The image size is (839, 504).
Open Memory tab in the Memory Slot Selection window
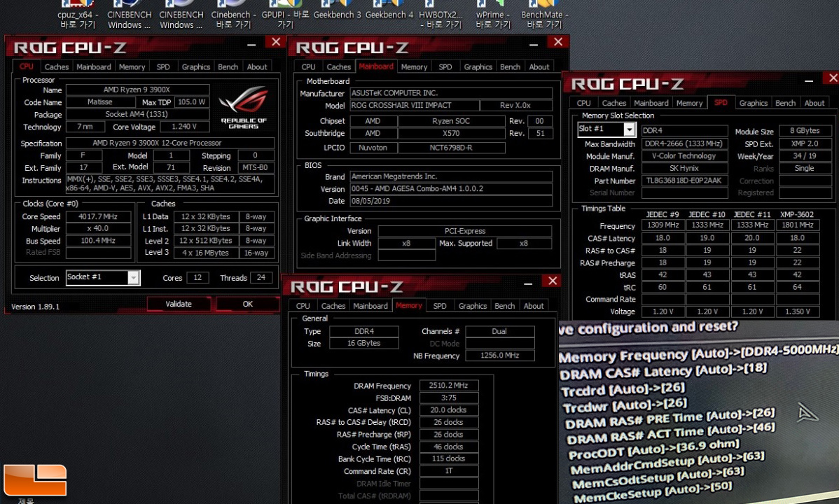coord(689,104)
